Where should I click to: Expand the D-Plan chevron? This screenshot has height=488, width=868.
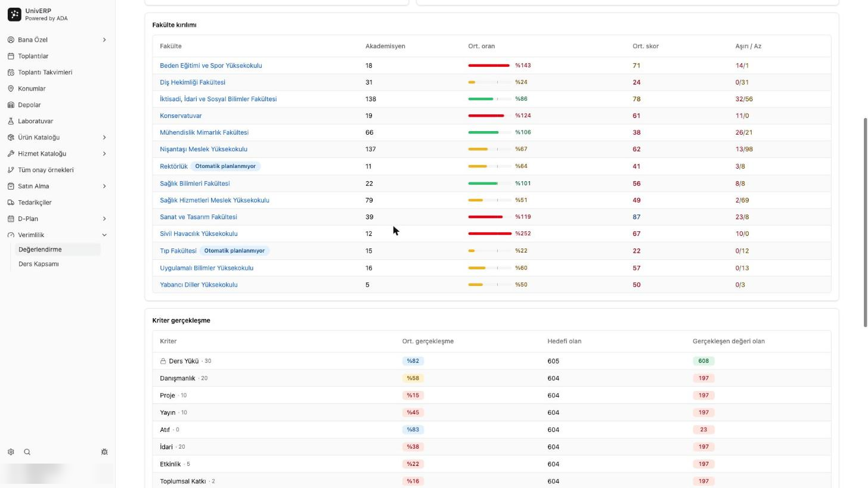(x=104, y=219)
